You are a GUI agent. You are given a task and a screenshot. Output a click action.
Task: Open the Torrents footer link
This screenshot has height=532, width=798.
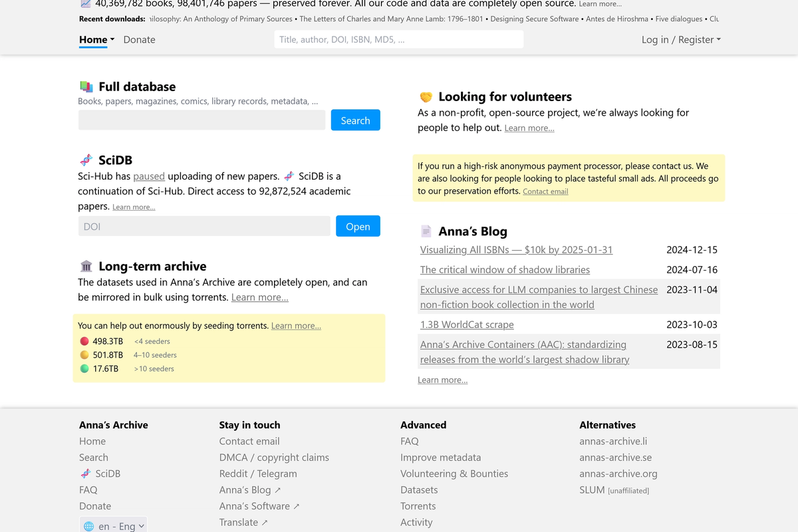(x=418, y=506)
